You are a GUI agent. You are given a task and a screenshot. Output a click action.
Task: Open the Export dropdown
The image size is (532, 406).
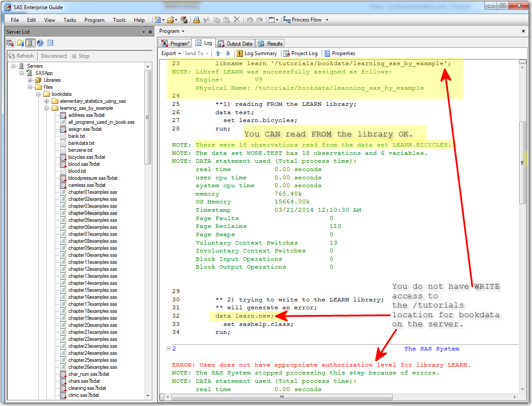pos(171,53)
